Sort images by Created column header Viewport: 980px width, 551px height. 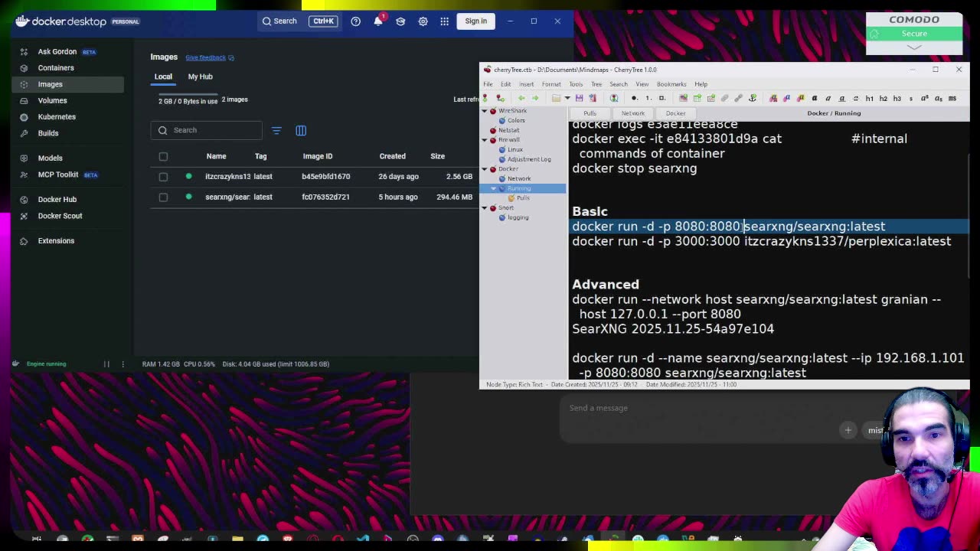click(392, 156)
